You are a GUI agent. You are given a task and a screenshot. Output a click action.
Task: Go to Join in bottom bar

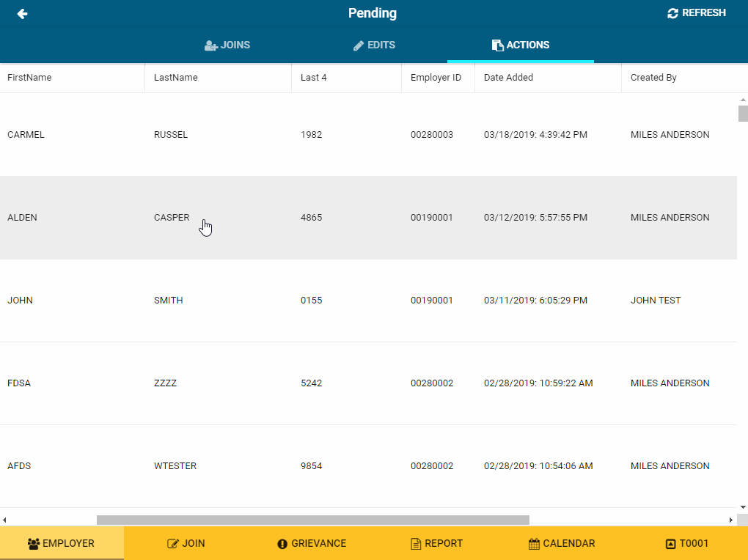point(186,543)
